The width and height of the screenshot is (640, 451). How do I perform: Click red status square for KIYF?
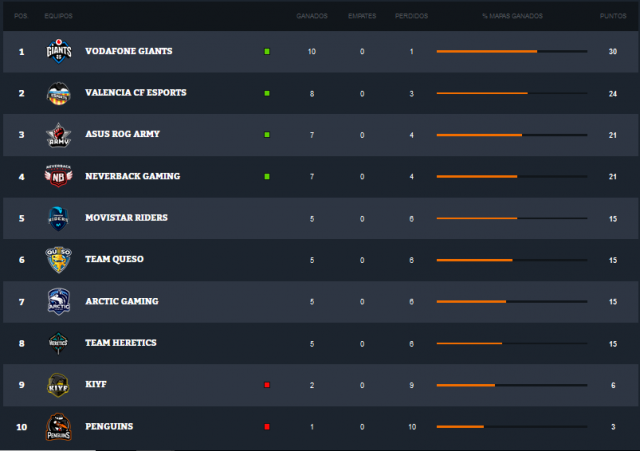(x=267, y=385)
